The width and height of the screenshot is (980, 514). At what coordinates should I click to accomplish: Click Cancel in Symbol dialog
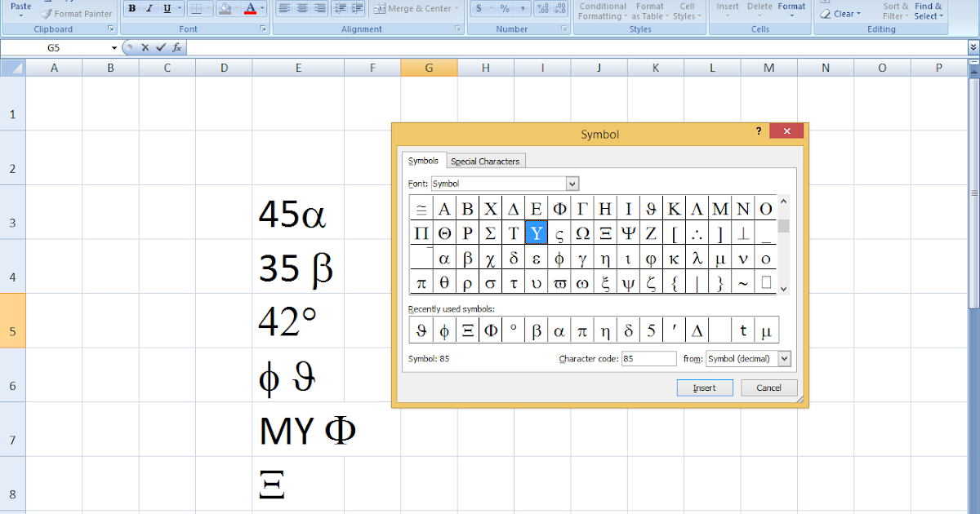(x=768, y=388)
